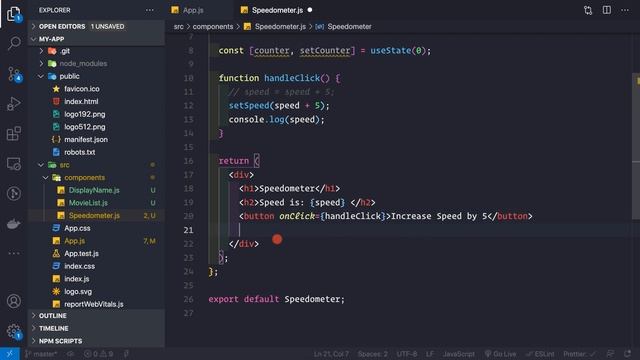Open App.css in the explorer

[77, 228]
